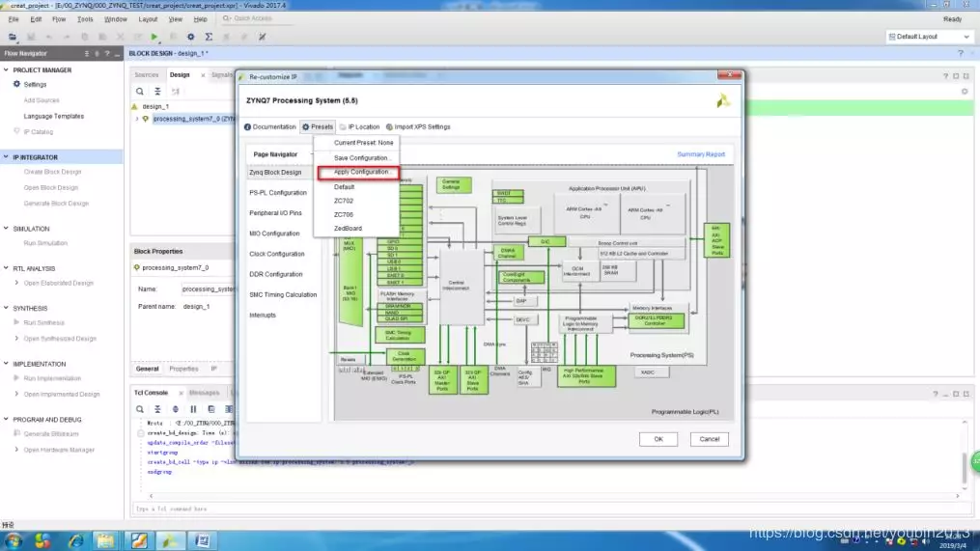Open the Tools menu
Viewport: 980px width, 551px height.
coord(85,19)
